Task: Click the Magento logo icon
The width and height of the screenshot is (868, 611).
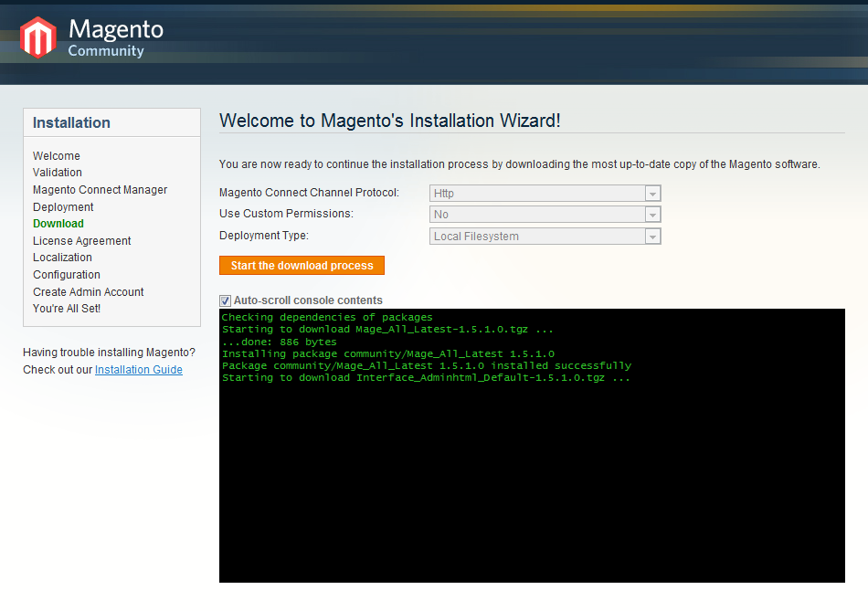Action: [38, 37]
